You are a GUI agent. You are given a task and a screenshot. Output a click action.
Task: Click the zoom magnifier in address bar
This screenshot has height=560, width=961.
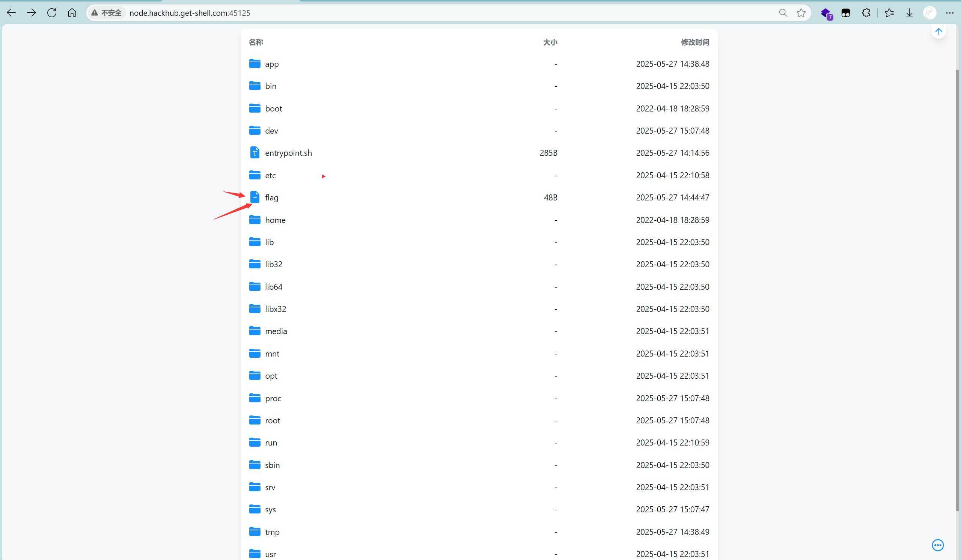click(x=783, y=13)
